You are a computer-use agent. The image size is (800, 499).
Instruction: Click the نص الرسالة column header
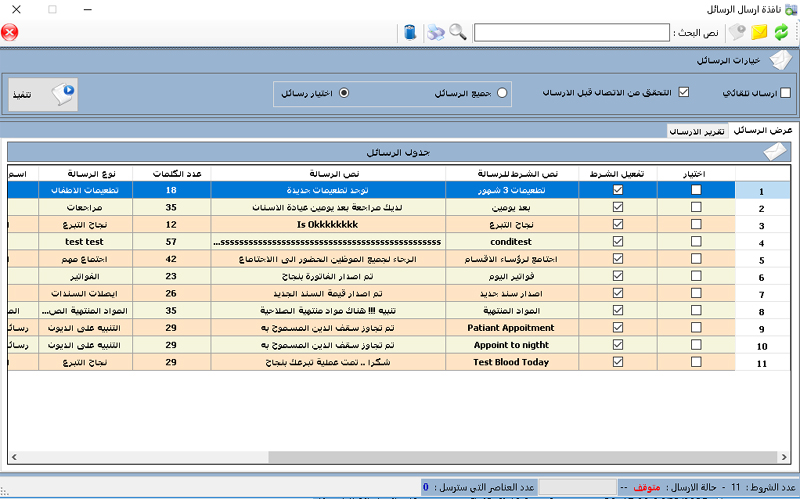328,174
